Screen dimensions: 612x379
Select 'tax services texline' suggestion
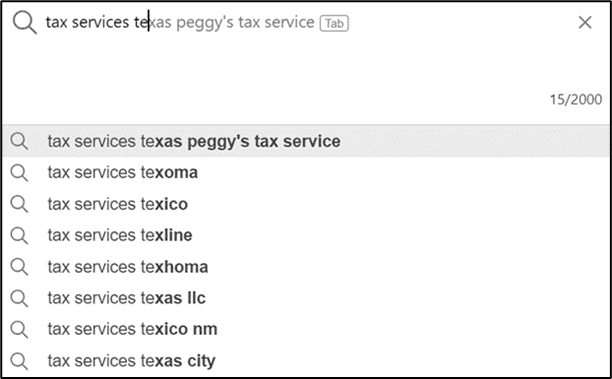tap(306, 235)
